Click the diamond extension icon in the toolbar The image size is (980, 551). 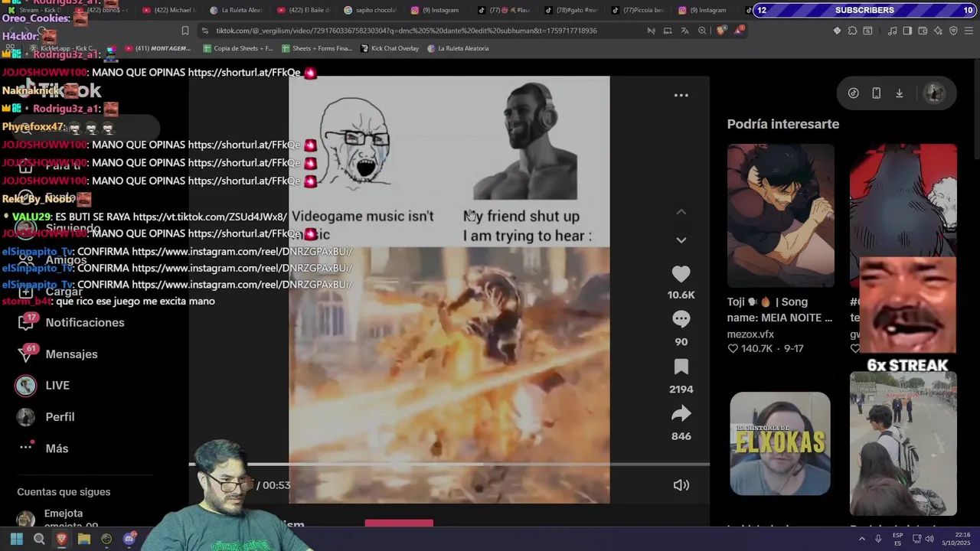click(837, 31)
